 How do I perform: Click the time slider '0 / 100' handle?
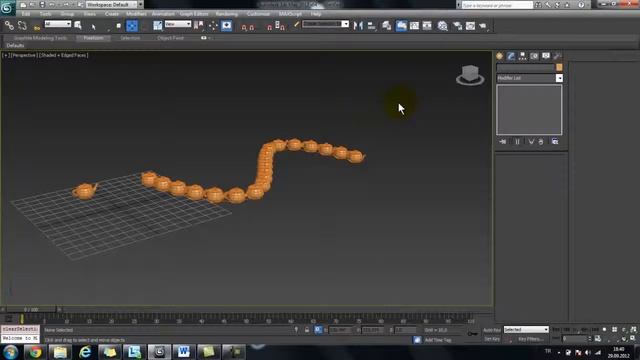[31, 310]
